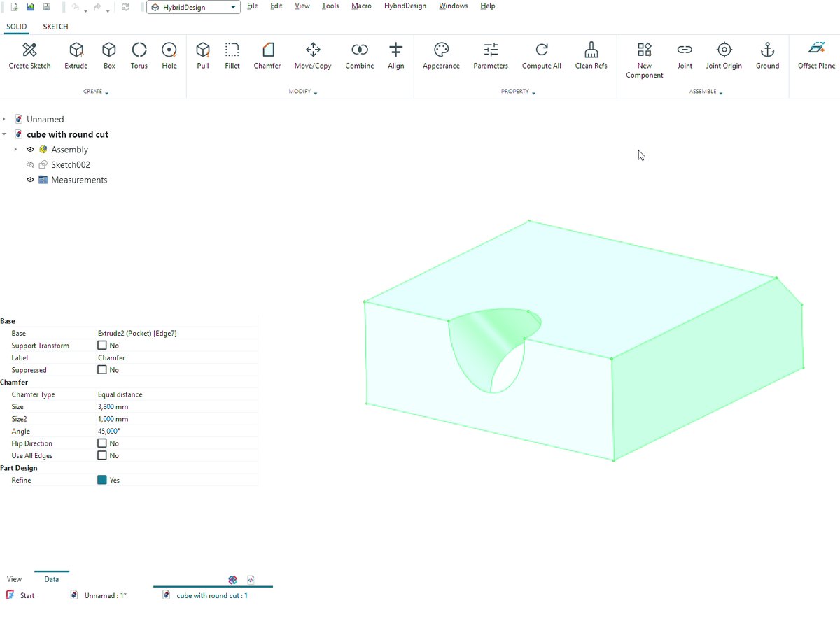
Task: Open the redo history dropdown arrow
Action: click(x=108, y=10)
